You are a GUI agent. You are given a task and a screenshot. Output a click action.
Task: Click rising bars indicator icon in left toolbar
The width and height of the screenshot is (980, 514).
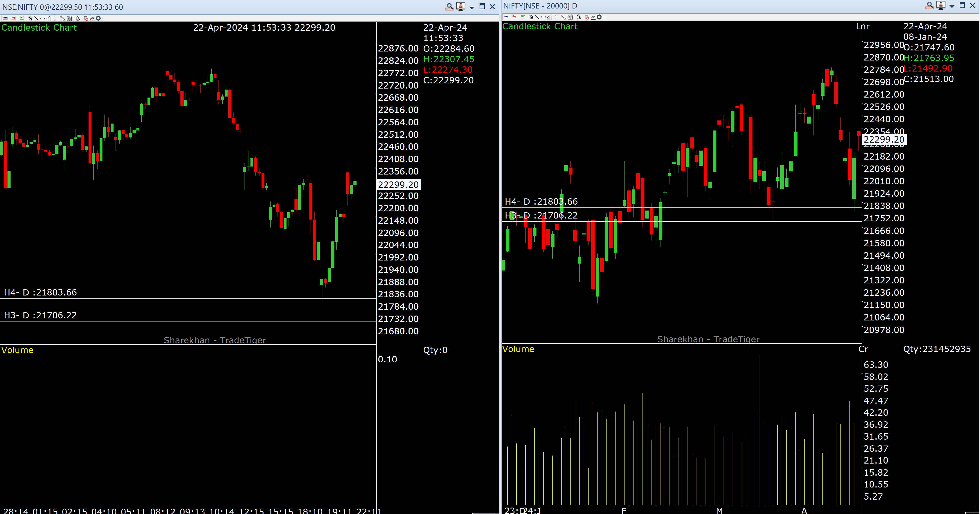point(49,18)
